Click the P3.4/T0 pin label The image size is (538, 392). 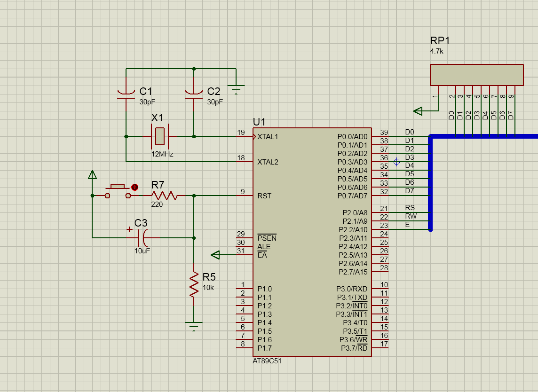coord(355,323)
